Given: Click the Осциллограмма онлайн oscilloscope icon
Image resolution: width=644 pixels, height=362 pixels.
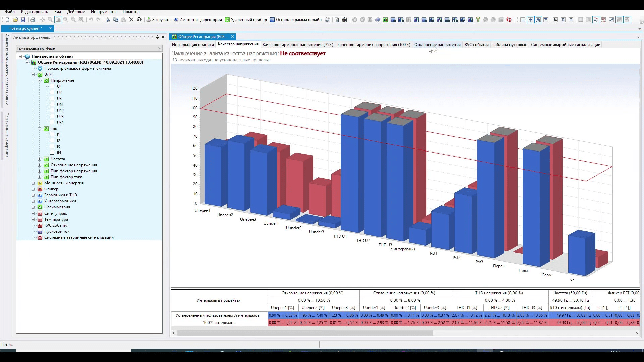Looking at the screenshot, I should 272,20.
